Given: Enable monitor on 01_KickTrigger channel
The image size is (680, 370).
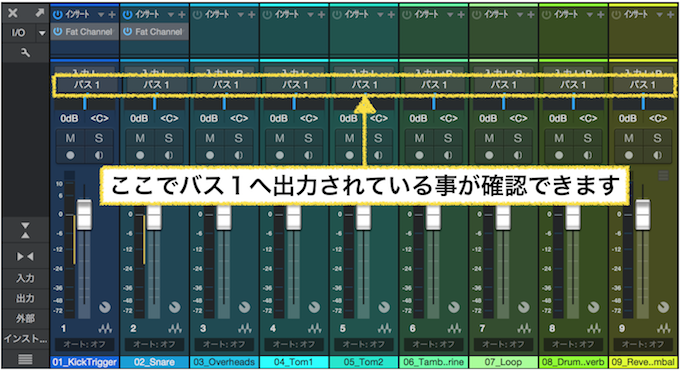Looking at the screenshot, I should pos(99,155).
